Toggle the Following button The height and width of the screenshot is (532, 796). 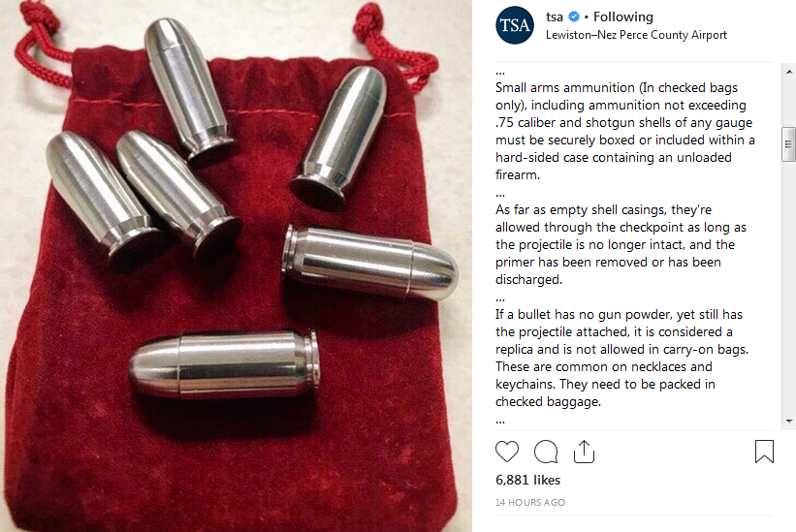tap(622, 16)
